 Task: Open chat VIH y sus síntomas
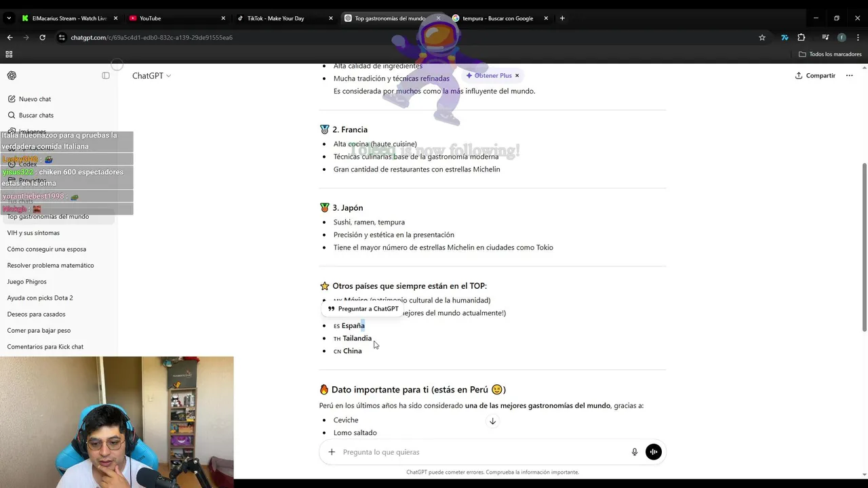pyautogui.click(x=33, y=233)
